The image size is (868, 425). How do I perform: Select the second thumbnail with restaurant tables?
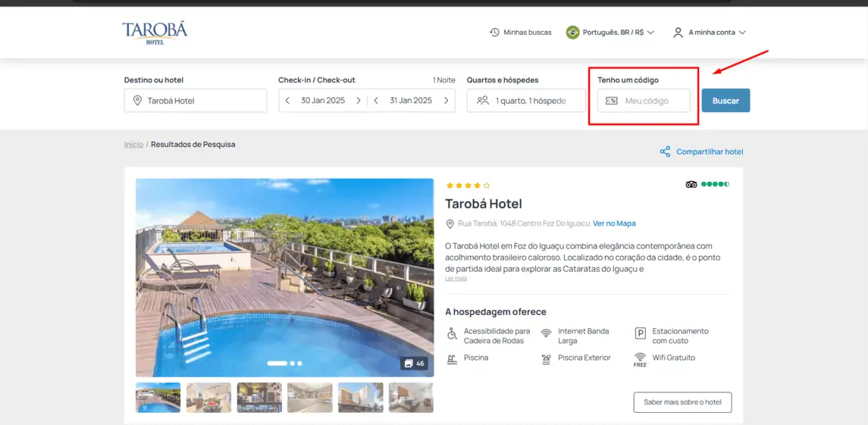[208, 397]
